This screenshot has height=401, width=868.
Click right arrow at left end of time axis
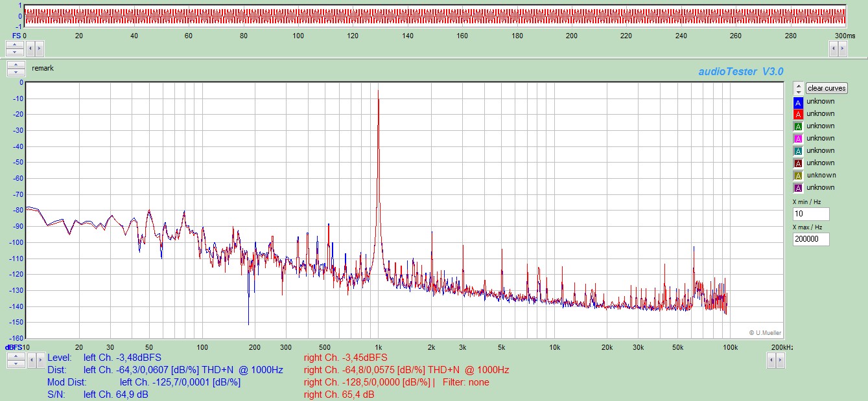click(x=40, y=48)
